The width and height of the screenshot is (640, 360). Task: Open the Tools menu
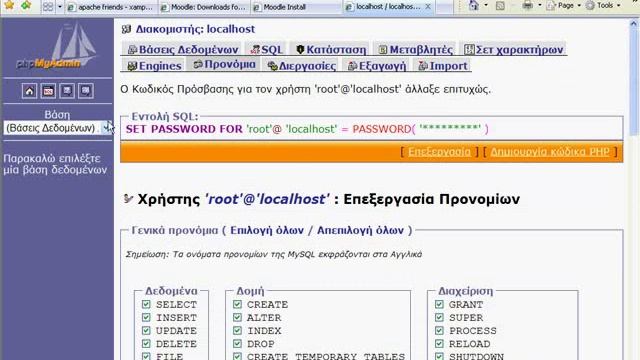pyautogui.click(x=603, y=5)
